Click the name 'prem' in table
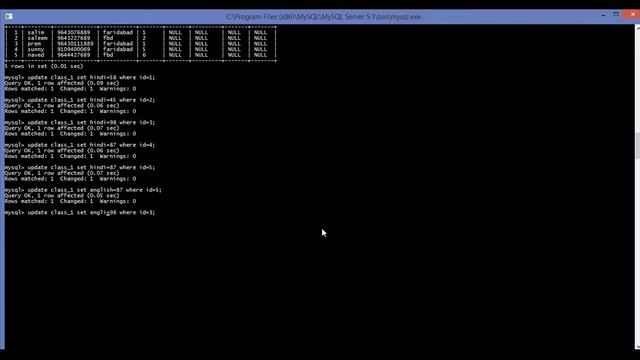 tap(34, 44)
